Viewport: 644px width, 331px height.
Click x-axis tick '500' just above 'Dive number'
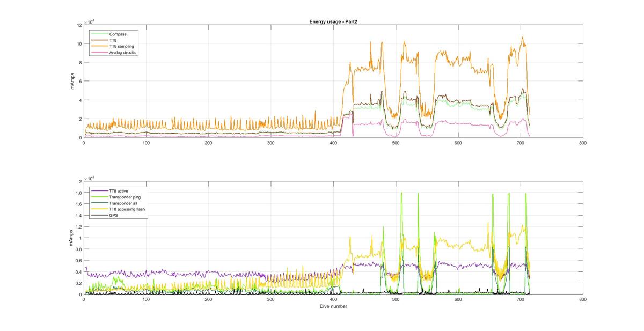396,300
